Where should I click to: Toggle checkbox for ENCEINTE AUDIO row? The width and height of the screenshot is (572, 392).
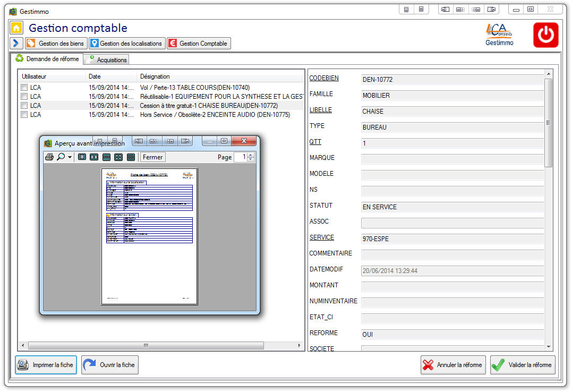pyautogui.click(x=24, y=115)
